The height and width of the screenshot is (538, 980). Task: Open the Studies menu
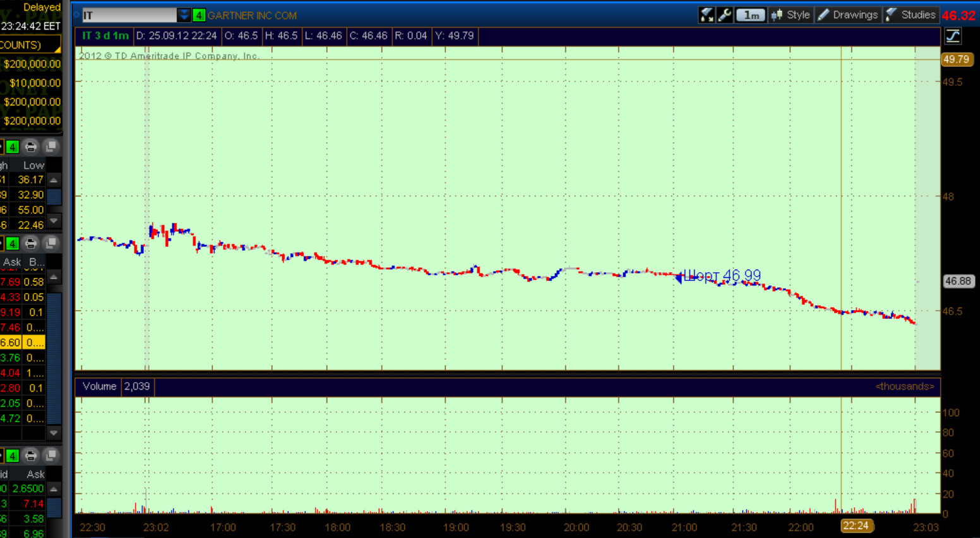pos(911,15)
